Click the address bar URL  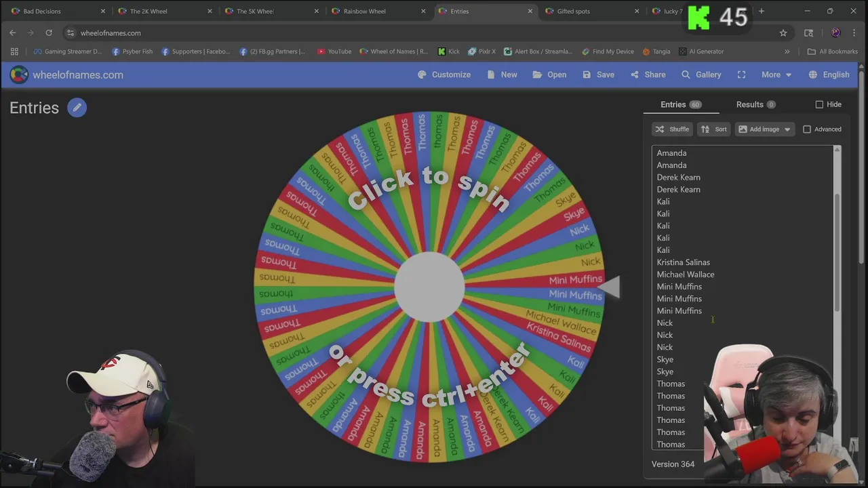click(111, 33)
